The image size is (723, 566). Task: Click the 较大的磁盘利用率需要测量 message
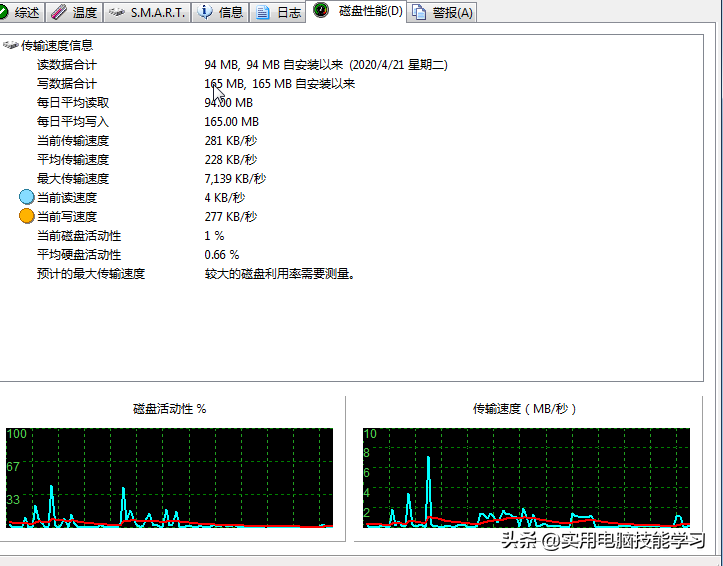tap(279, 273)
